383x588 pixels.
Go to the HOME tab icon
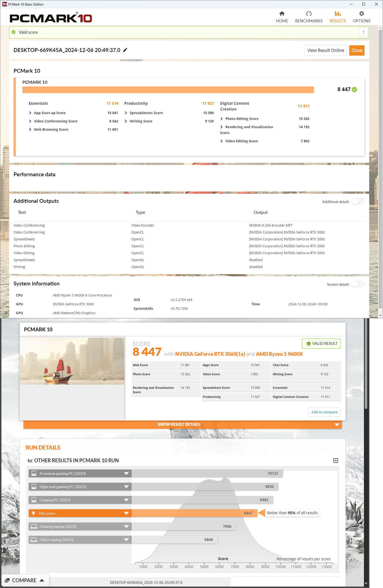(x=282, y=14)
